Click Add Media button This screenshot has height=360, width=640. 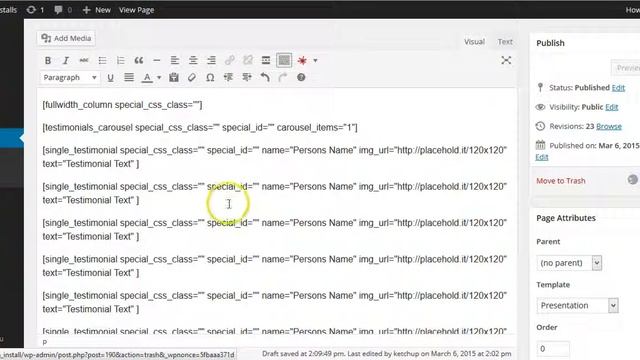[x=66, y=38]
